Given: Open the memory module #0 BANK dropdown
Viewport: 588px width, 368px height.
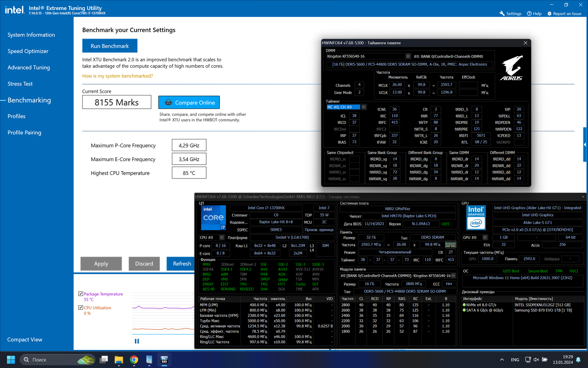Looking at the screenshot, I should (453, 276).
